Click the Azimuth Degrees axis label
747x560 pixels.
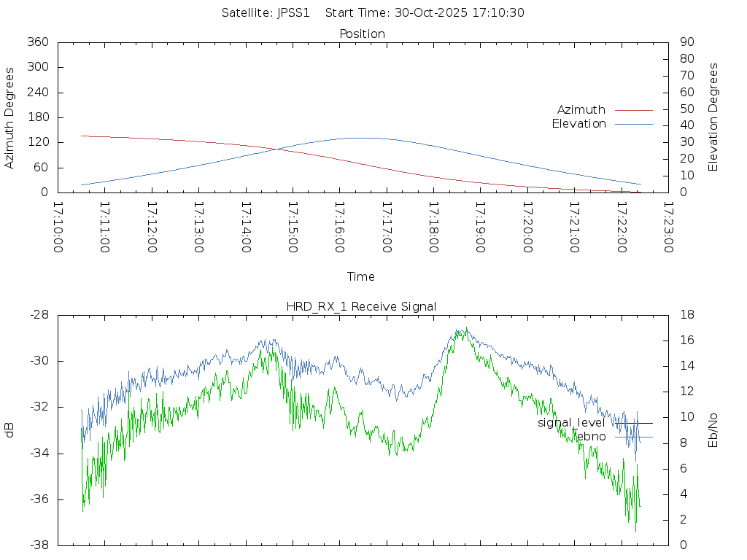tap(10, 117)
